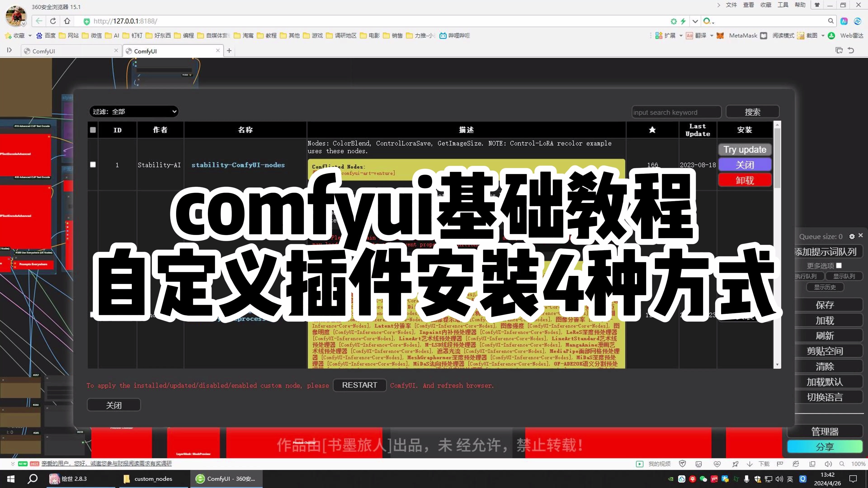Image resolution: width=868 pixels, height=488 pixels.
Task: Open the 过滤: 全部 filter dropdown
Action: tap(134, 111)
